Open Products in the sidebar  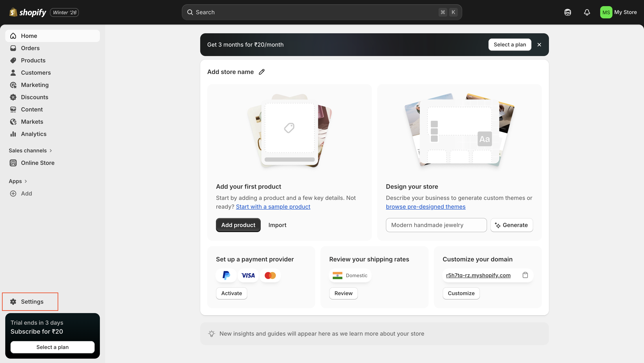pos(53,60)
